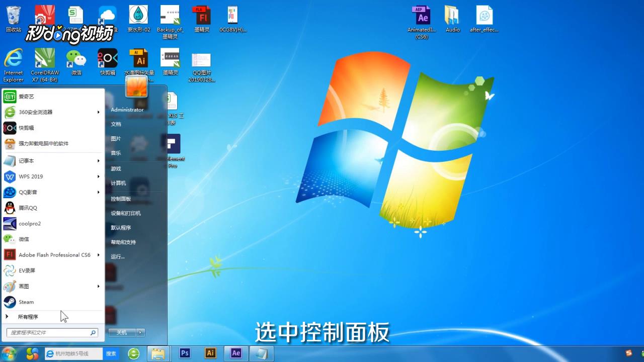Click the Sogou input tray icon
This screenshot has height=362, width=644.
click(x=628, y=353)
